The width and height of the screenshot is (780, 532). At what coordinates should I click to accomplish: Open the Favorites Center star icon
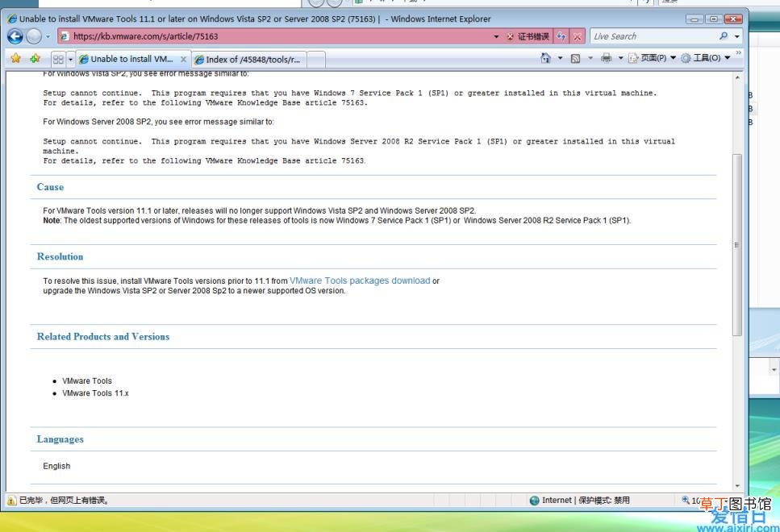[16, 58]
